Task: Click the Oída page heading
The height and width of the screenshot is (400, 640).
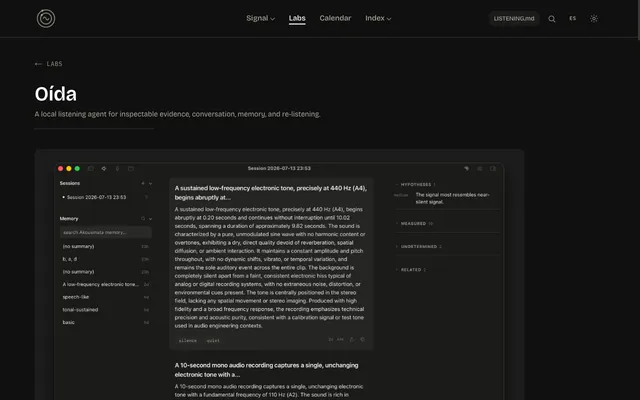Action: pos(56,94)
